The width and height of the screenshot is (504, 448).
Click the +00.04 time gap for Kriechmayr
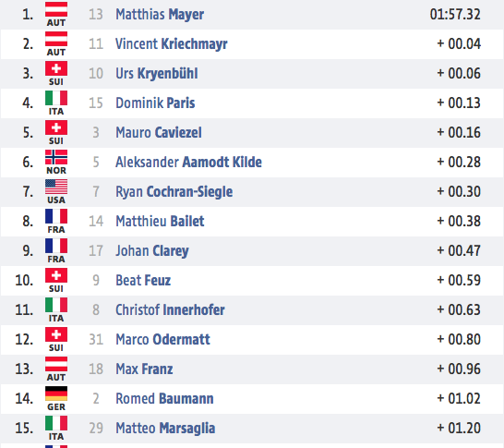(459, 44)
